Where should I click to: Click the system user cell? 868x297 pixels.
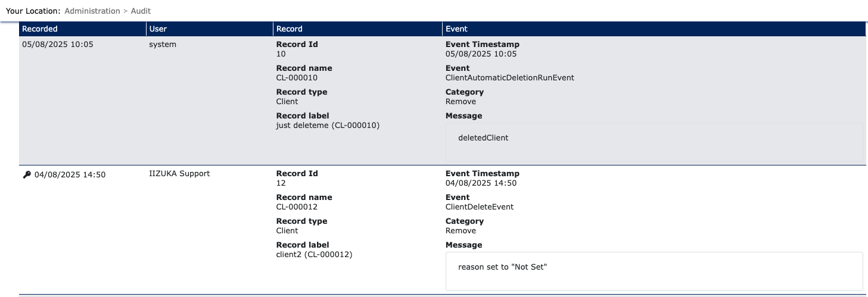163,45
